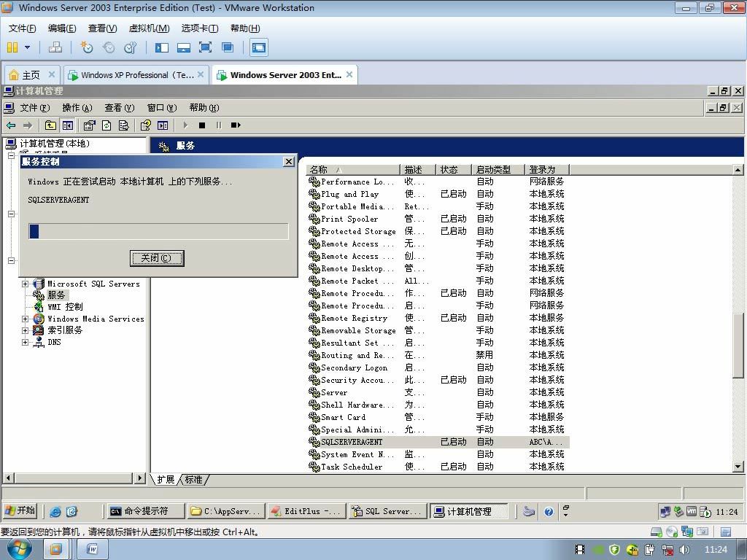Click services list scrollbar down arrow
This screenshot has width=747, height=560.
pyautogui.click(x=738, y=467)
